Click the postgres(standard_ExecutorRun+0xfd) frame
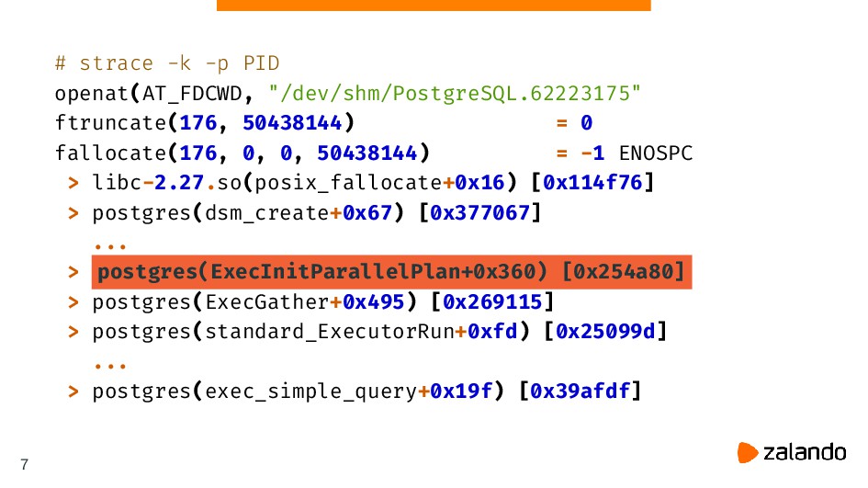 pyautogui.click(x=311, y=331)
